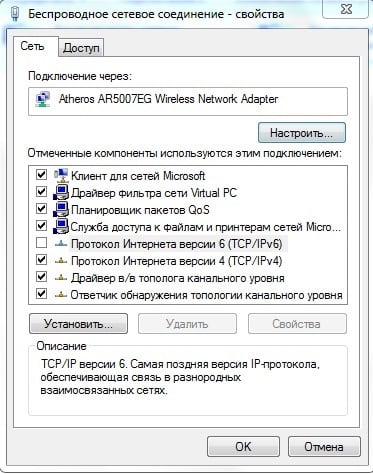The height and width of the screenshot is (474, 373).
Task: Click the Клиент для сетей Microsoft icon
Action: point(61,175)
